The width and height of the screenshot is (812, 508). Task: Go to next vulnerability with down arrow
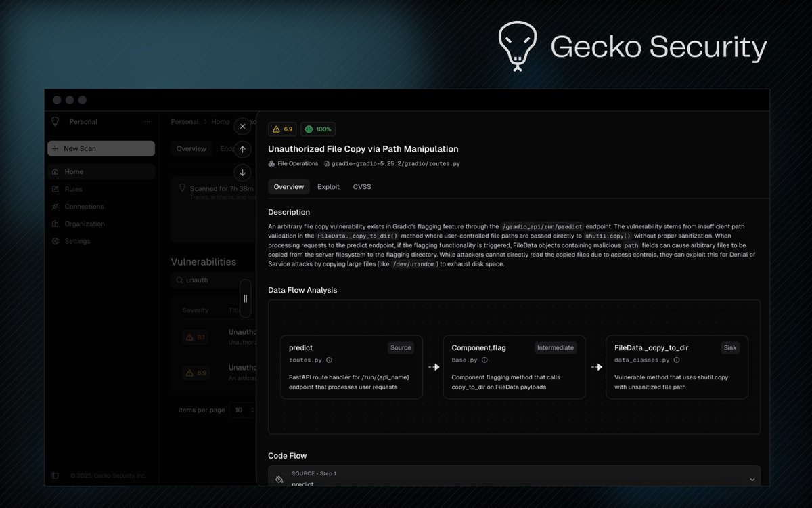[242, 172]
